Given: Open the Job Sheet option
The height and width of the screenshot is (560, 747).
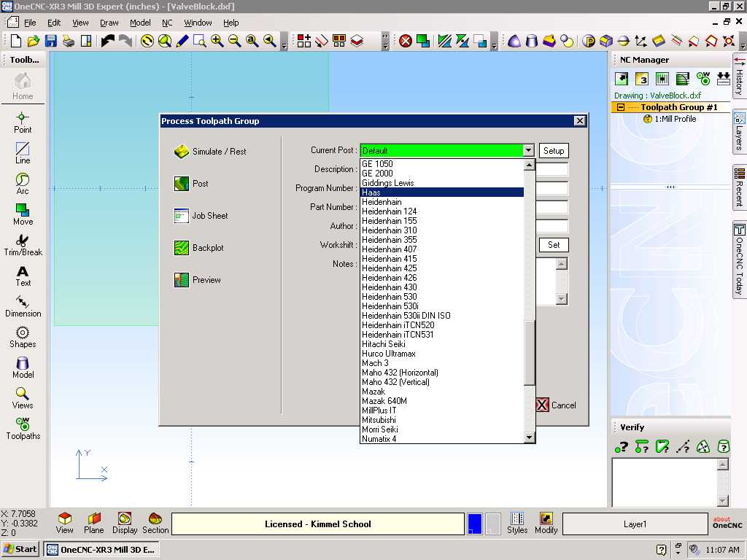Looking at the screenshot, I should pyautogui.click(x=201, y=216).
